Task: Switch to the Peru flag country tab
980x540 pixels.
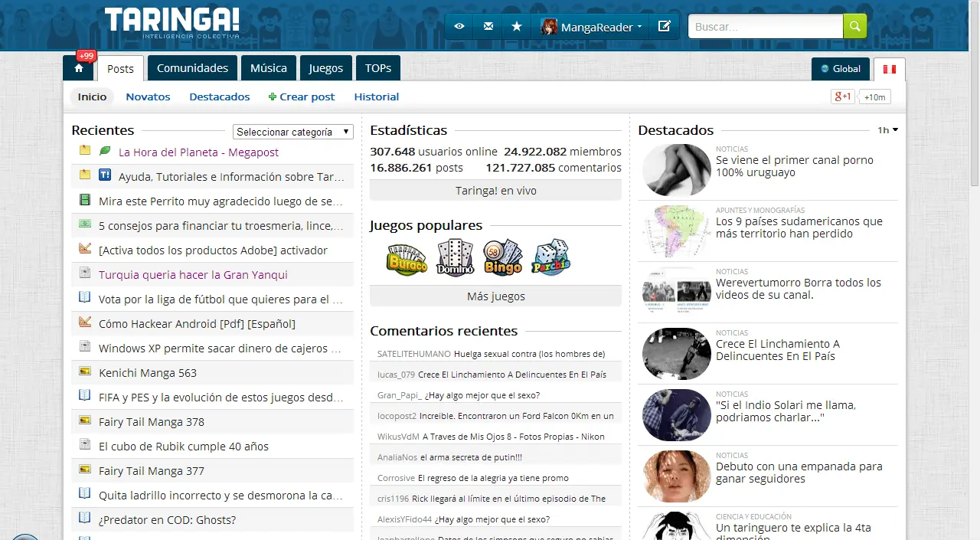Action: pyautogui.click(x=889, y=68)
